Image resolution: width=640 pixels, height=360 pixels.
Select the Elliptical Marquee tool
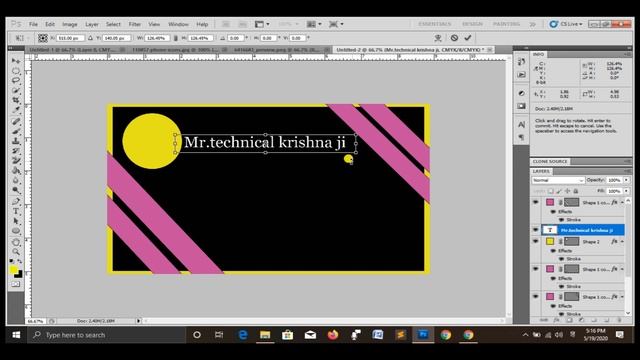point(16,71)
